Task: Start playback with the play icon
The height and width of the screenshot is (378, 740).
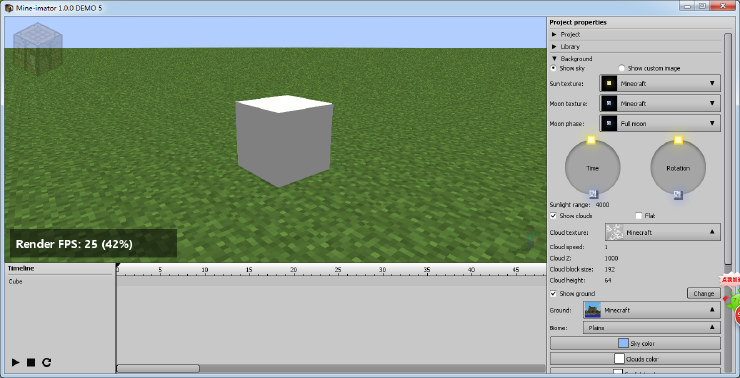Action: [x=16, y=362]
